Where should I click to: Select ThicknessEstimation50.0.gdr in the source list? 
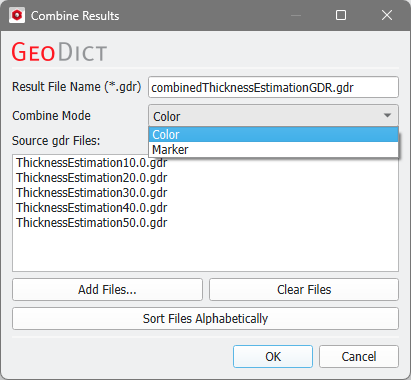(x=92, y=223)
